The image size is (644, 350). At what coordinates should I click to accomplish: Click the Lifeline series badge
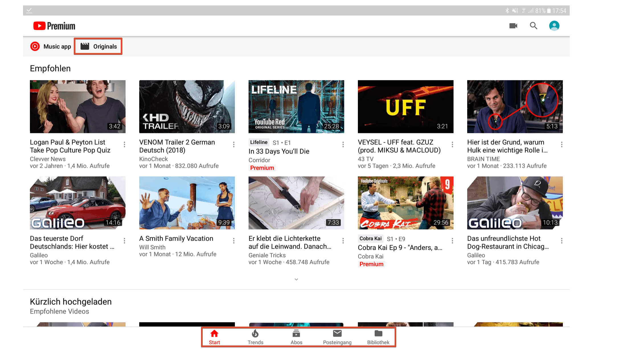[259, 142]
